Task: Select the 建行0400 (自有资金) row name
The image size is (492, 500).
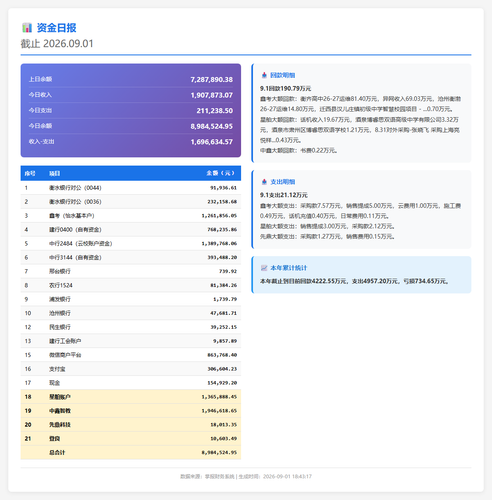Action: click(75, 230)
